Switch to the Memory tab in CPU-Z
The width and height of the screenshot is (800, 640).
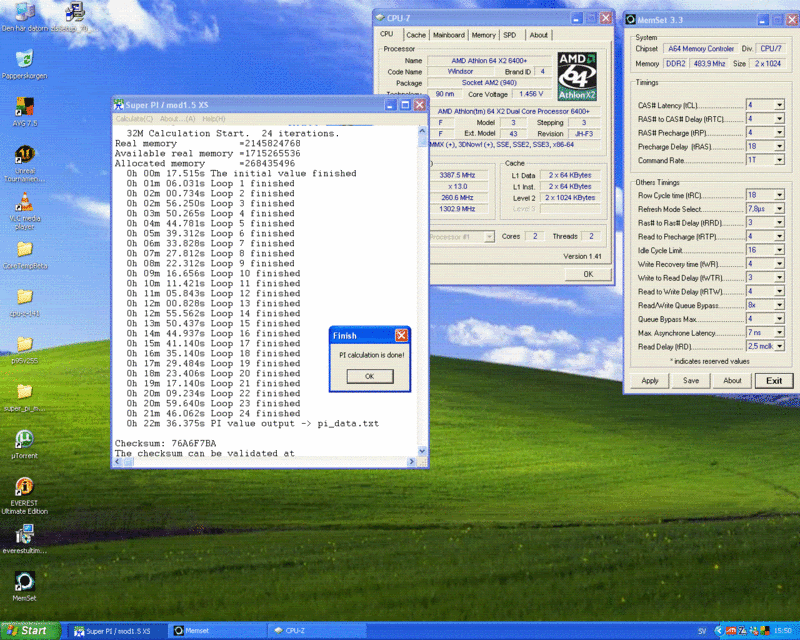483,35
